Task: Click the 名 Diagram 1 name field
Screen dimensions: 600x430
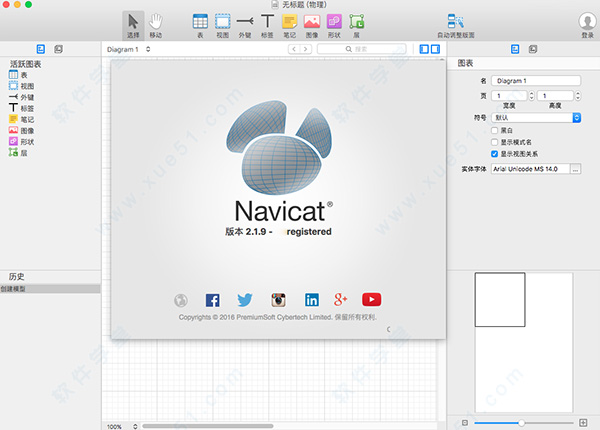Action: pos(536,81)
